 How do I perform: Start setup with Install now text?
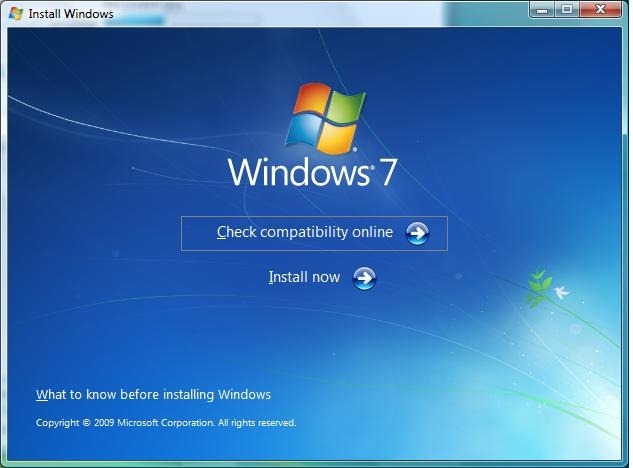pyautogui.click(x=304, y=277)
